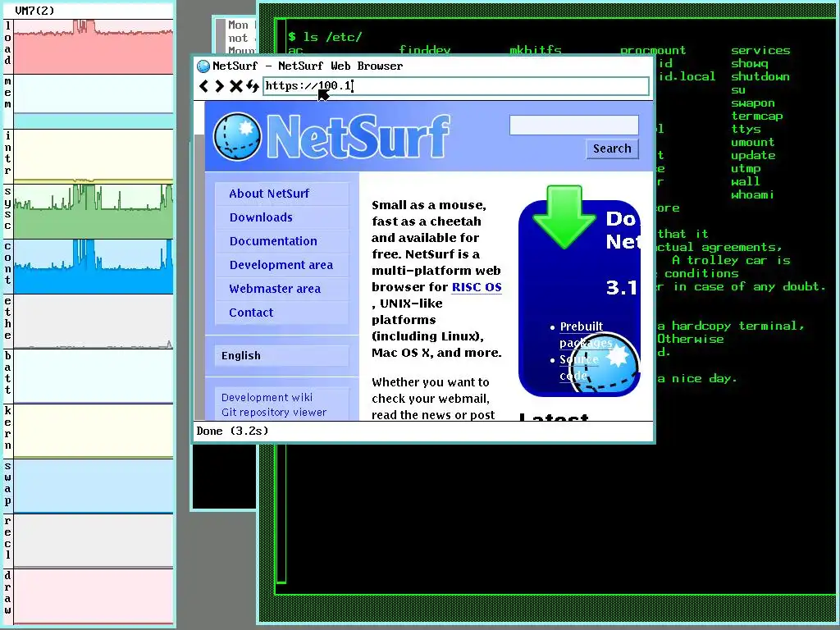840x630 pixels.
Task: Click 'ttys' in the terminal listing
Action: coord(746,129)
